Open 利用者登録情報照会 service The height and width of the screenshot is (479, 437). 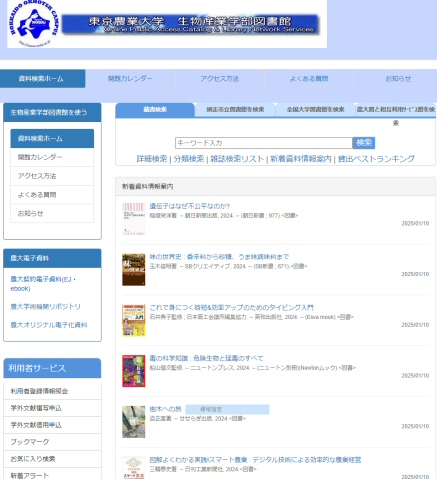point(52,391)
